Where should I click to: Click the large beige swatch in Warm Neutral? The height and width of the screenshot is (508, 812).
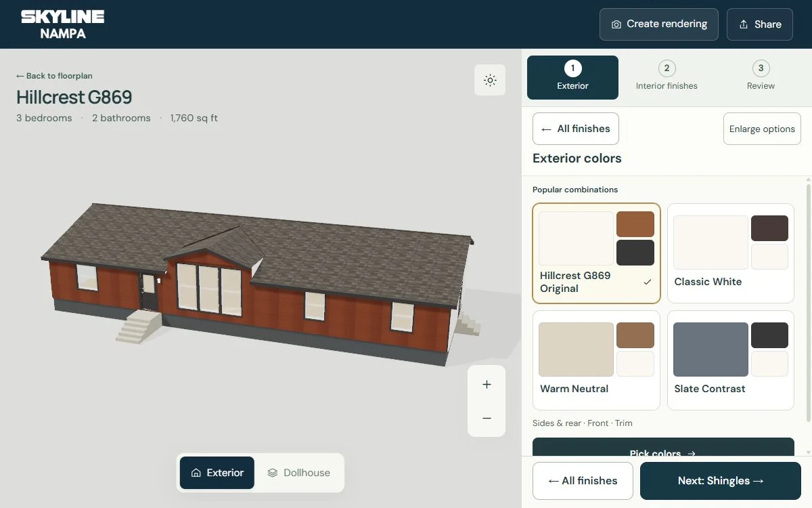576,350
